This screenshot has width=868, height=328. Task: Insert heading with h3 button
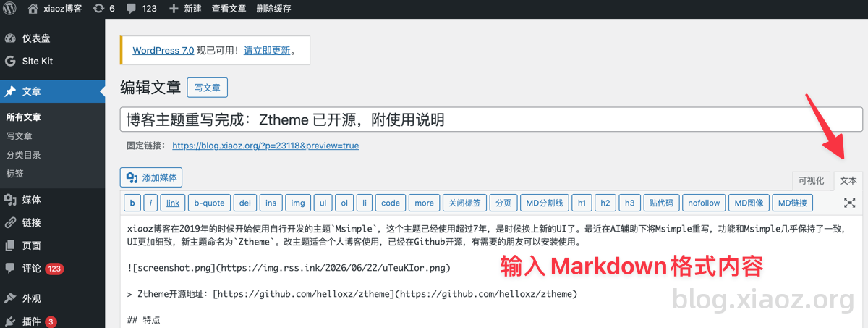pyautogui.click(x=630, y=203)
